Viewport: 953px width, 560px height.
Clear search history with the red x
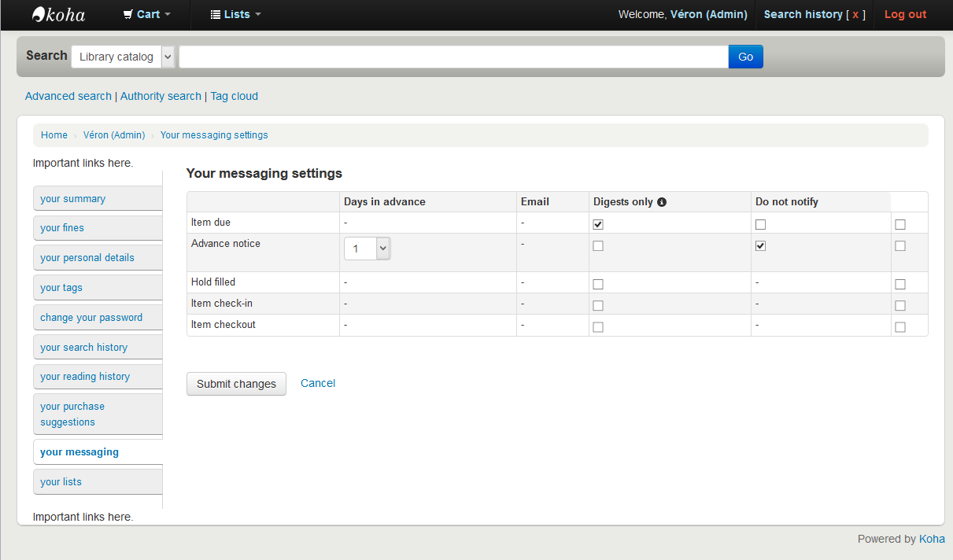tap(855, 14)
